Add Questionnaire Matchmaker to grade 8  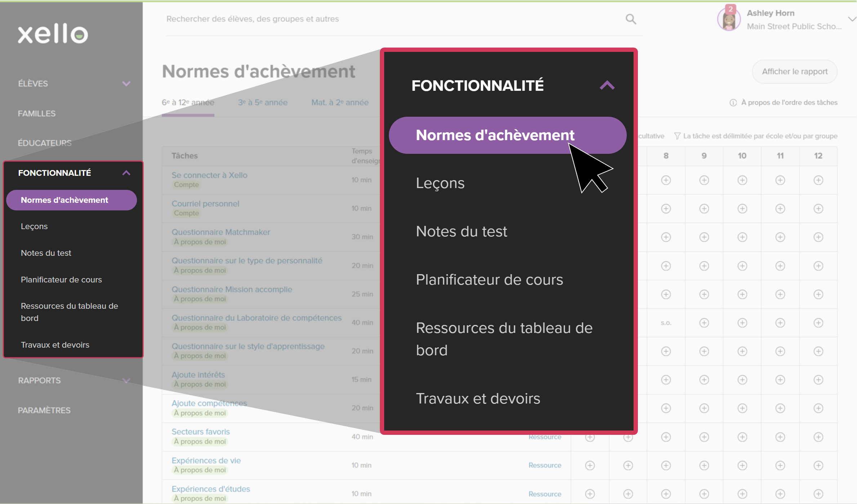[x=666, y=237]
